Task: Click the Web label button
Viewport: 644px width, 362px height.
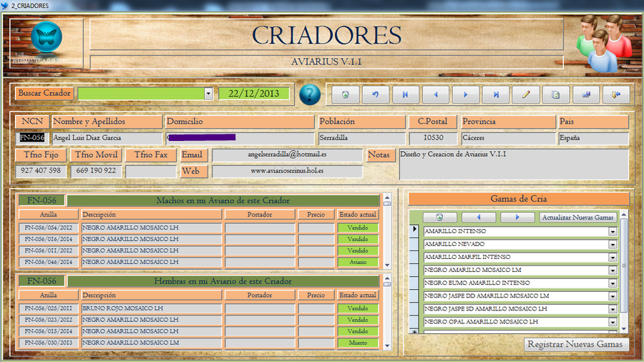Action: pyautogui.click(x=190, y=172)
